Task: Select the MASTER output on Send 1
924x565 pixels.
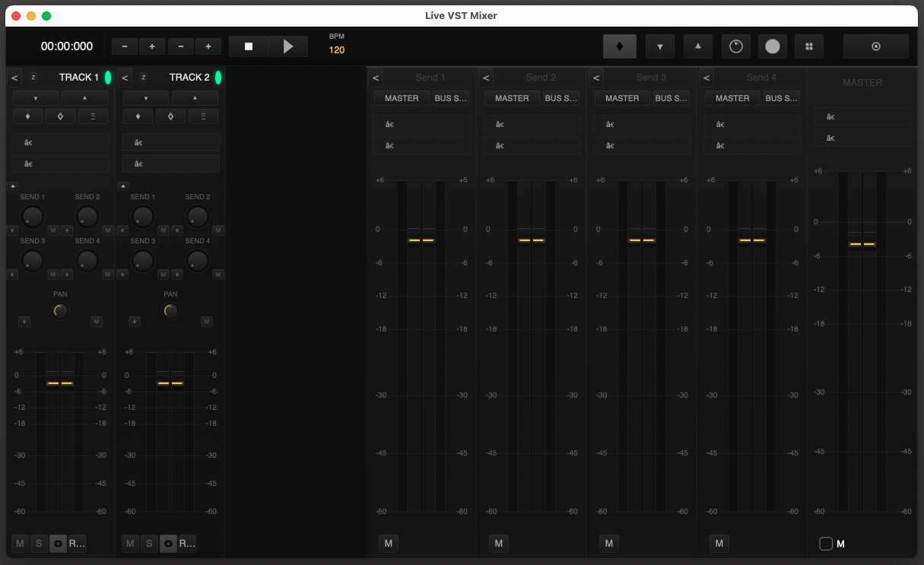Action: 402,98
